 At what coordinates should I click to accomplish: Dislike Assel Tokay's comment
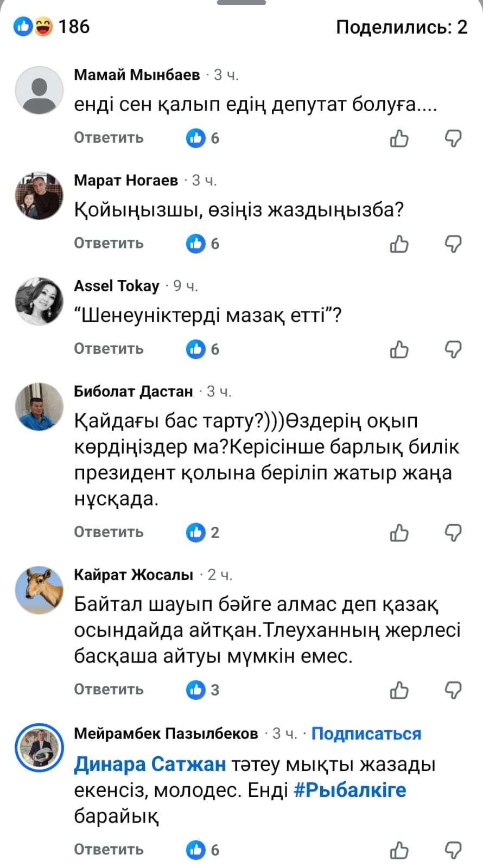(x=453, y=349)
